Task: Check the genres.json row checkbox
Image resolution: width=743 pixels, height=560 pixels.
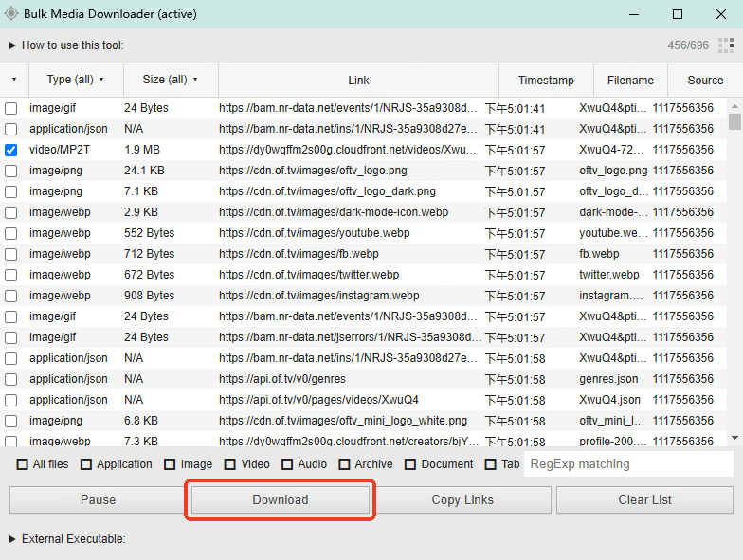Action: click(11, 379)
